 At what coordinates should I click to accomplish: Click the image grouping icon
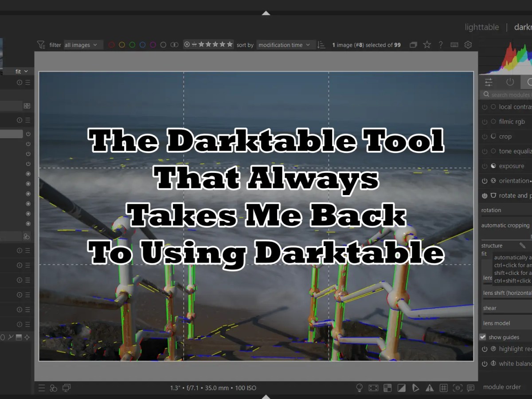413,45
